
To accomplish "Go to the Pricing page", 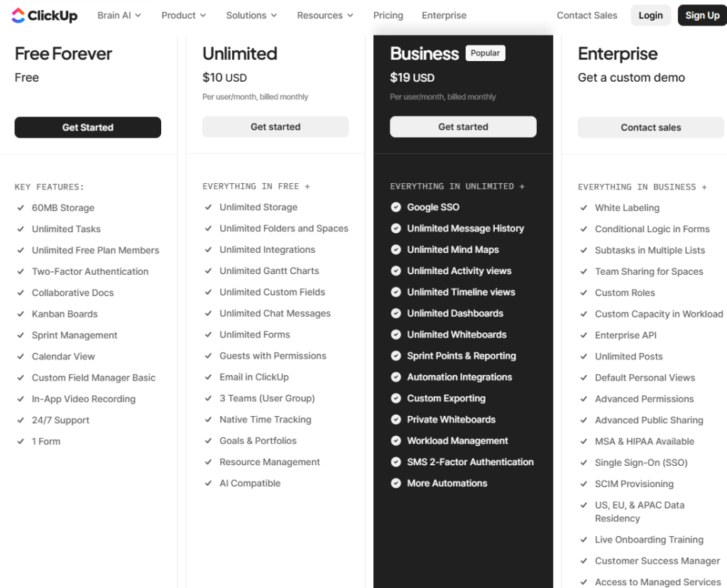I will 388,15.
